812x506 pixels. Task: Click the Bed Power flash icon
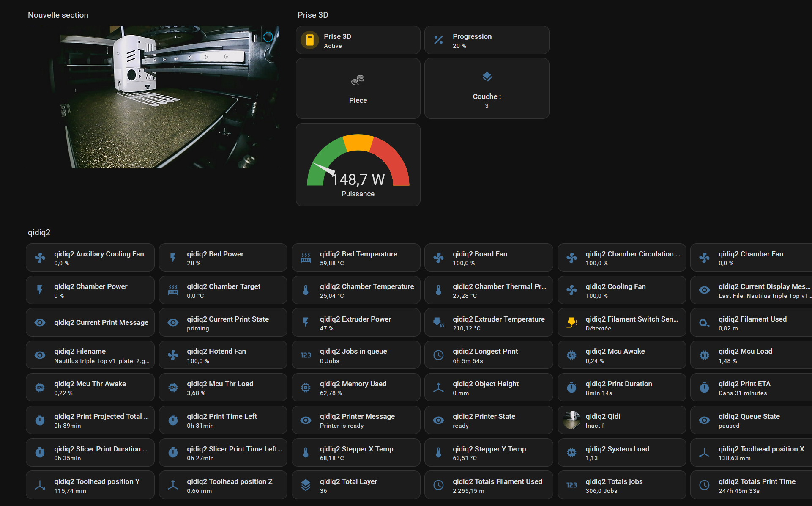point(173,258)
